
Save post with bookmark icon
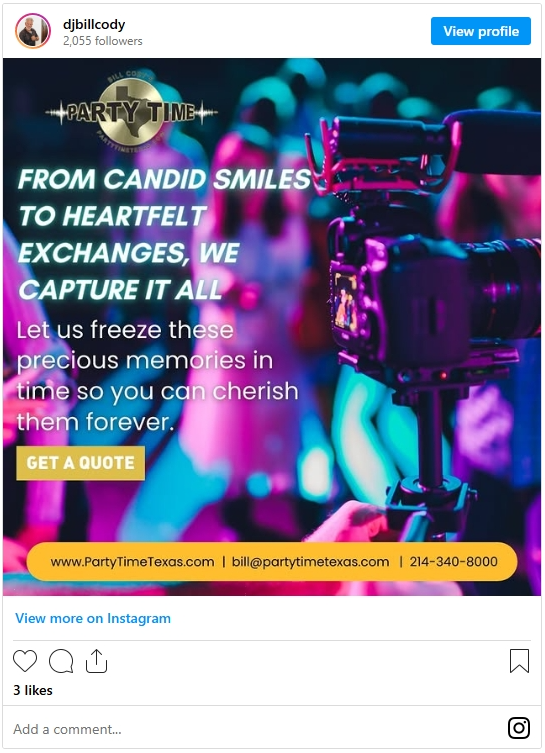pyautogui.click(x=519, y=661)
